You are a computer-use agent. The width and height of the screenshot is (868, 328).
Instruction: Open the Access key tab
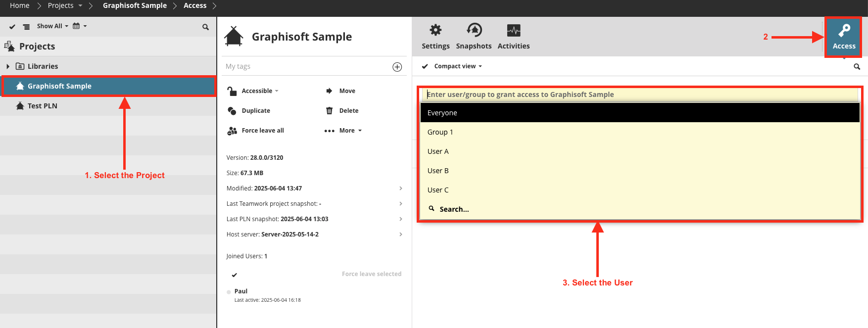tap(844, 37)
